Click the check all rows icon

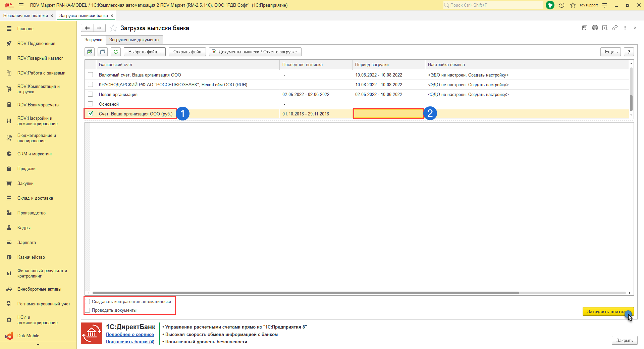[90, 52]
